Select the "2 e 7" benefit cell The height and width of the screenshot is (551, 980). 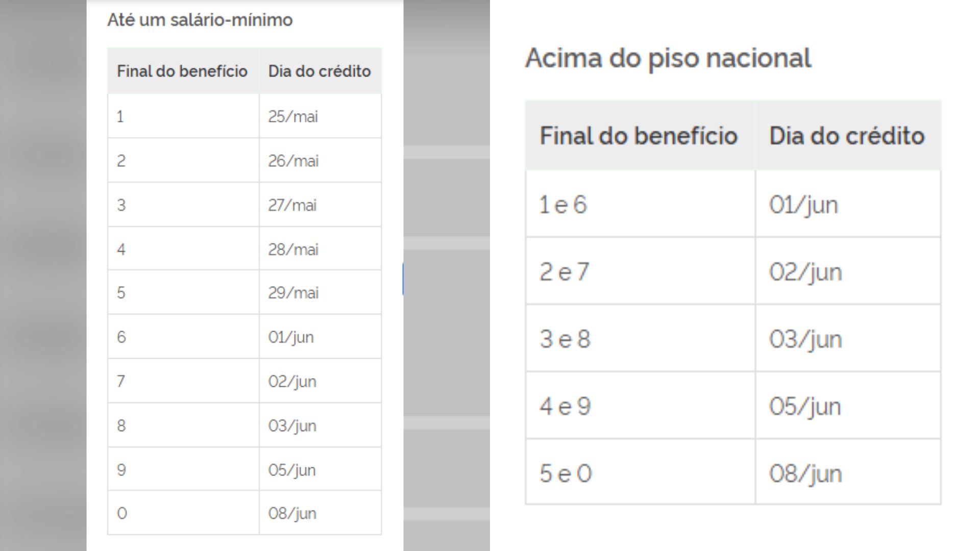[565, 272]
